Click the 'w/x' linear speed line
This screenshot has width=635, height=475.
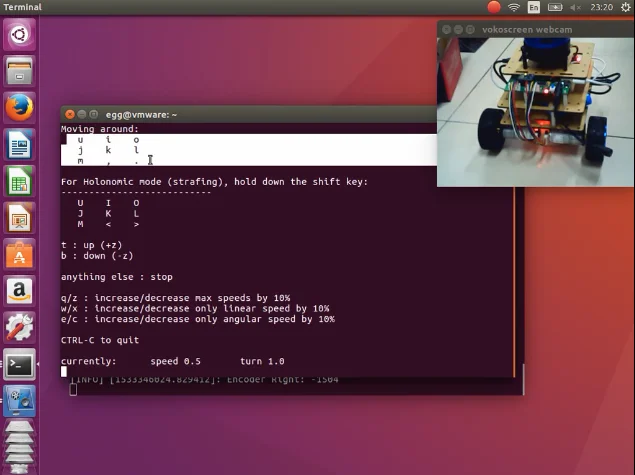point(195,309)
